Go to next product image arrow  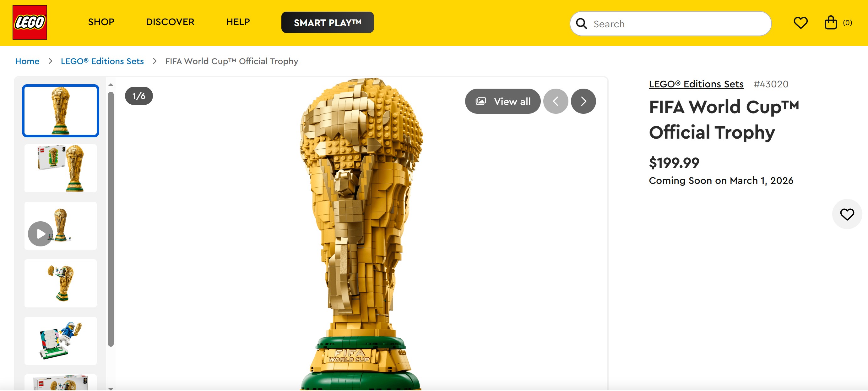[x=583, y=101]
